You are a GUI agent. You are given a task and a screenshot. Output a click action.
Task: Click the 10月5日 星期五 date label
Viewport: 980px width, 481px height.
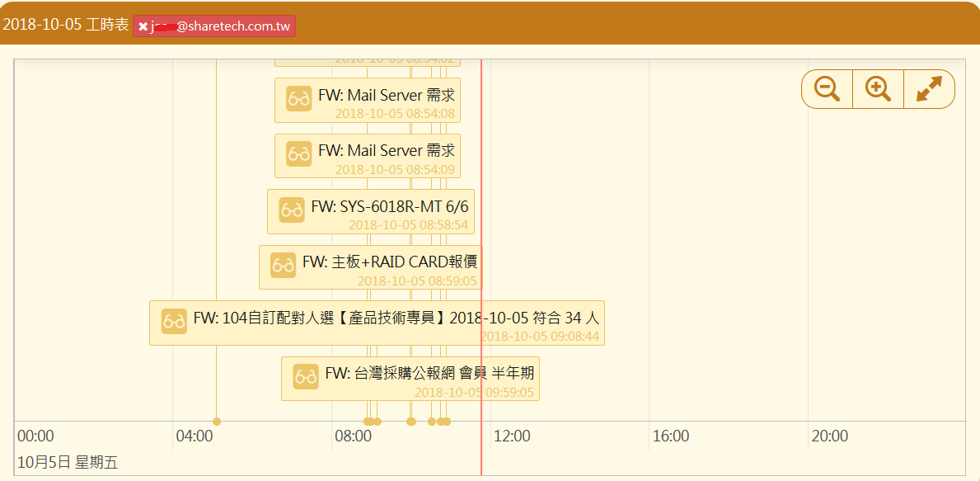pyautogui.click(x=68, y=462)
